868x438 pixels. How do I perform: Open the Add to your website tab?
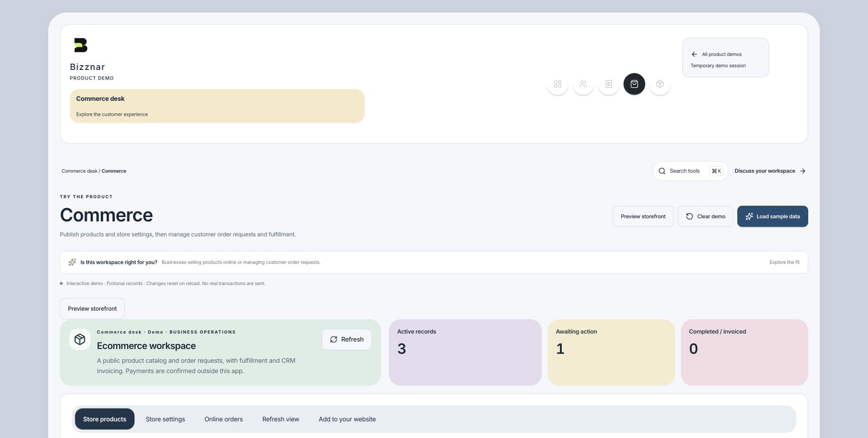click(347, 419)
